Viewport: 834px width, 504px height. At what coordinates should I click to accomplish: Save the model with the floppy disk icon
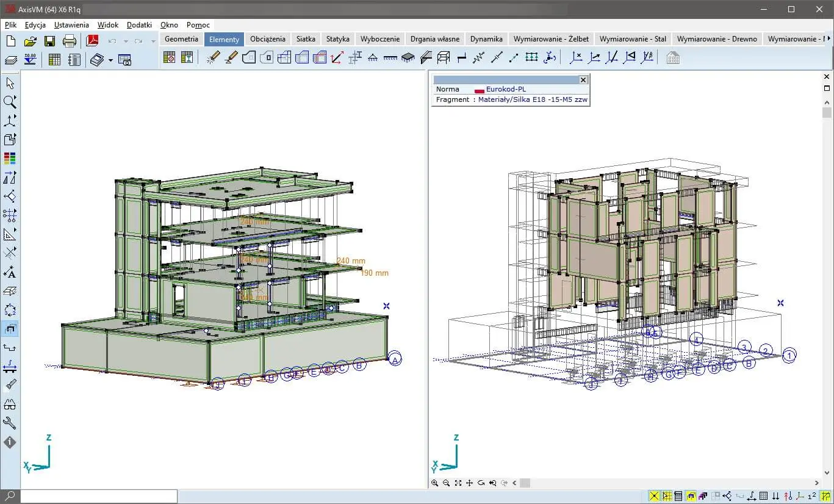point(50,41)
